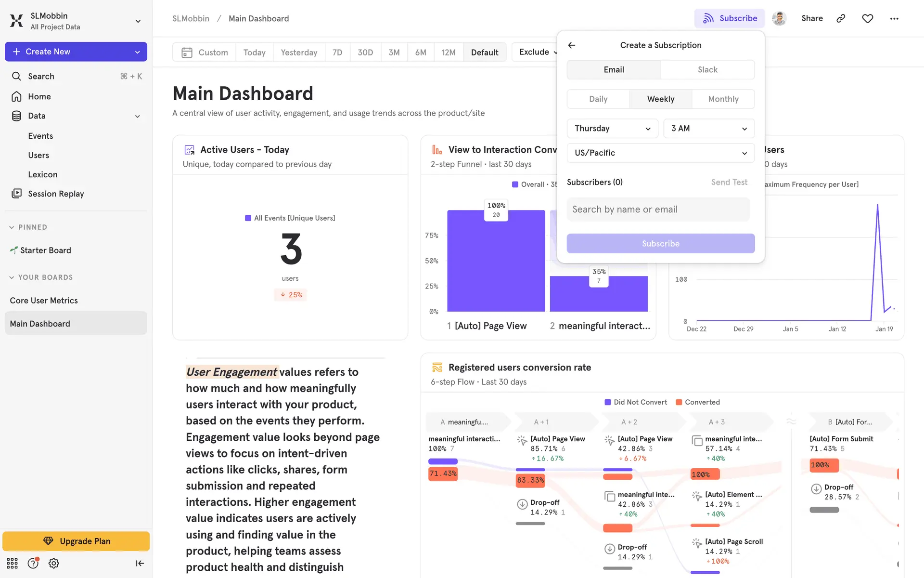Open settings gear in sidebar footer

[54, 563]
